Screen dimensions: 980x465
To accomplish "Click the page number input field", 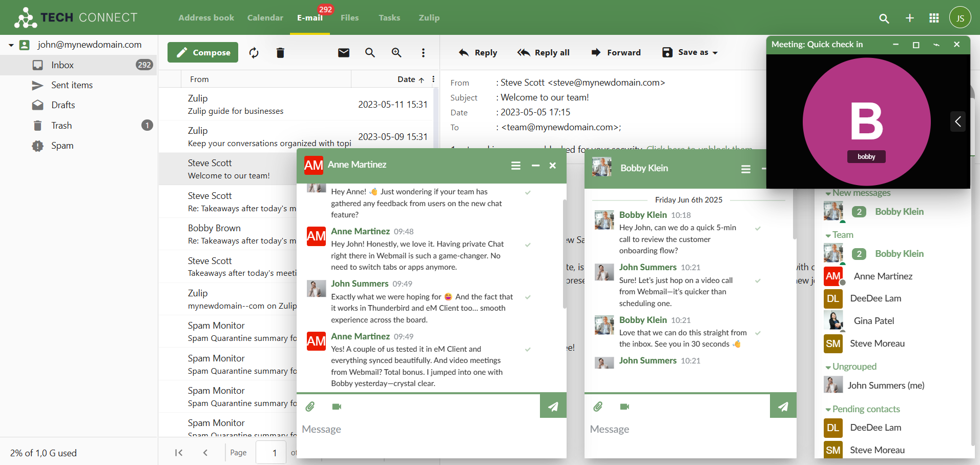I will point(270,453).
